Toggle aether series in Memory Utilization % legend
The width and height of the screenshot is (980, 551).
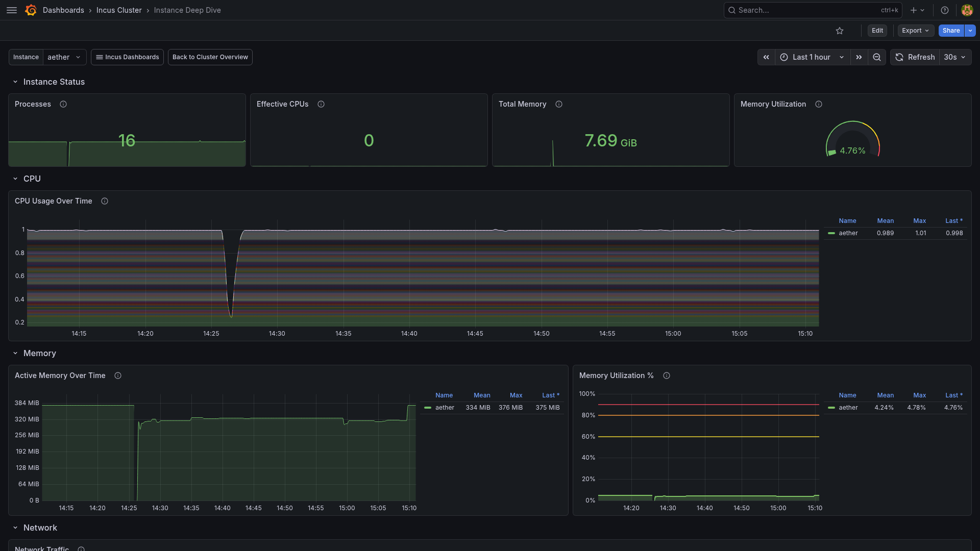[848, 408]
